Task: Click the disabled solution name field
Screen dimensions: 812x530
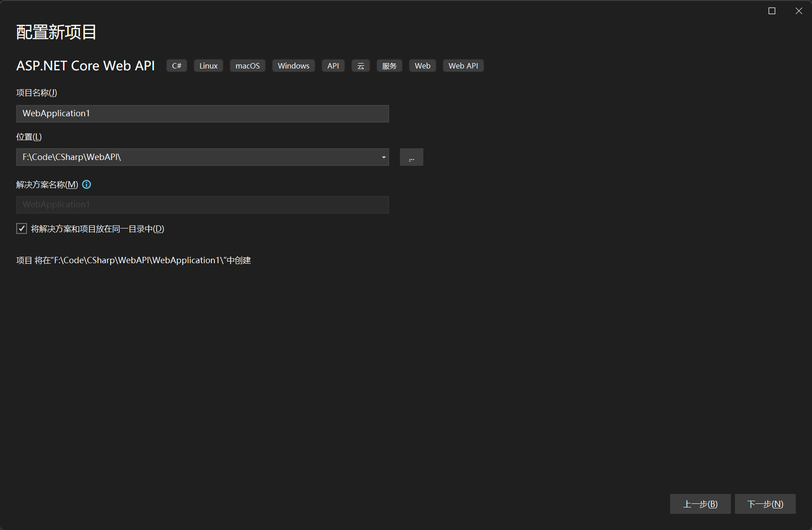Action: 203,205
